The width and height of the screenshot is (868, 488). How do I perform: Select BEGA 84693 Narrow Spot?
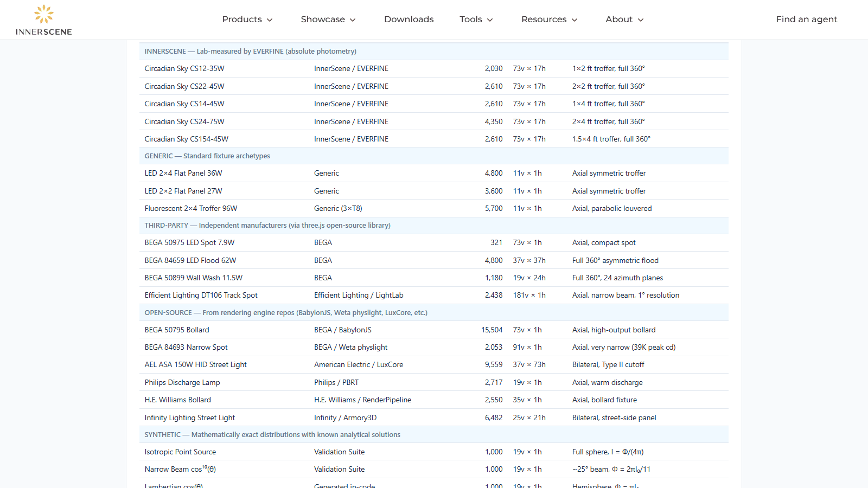point(186,347)
